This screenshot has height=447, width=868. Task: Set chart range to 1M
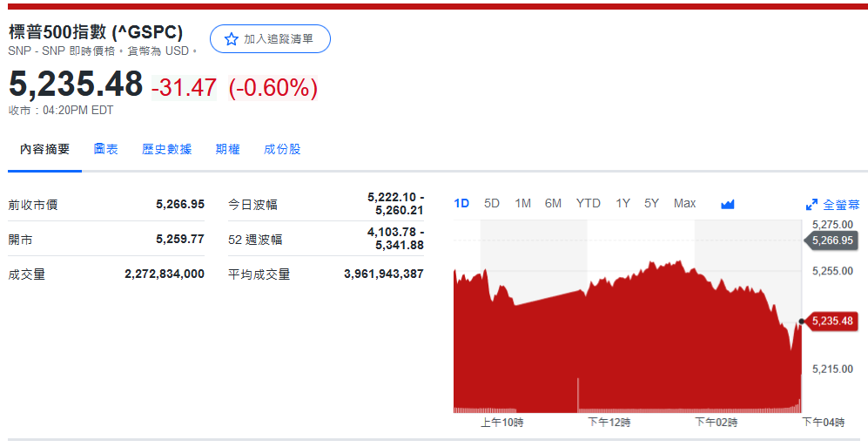(x=522, y=203)
